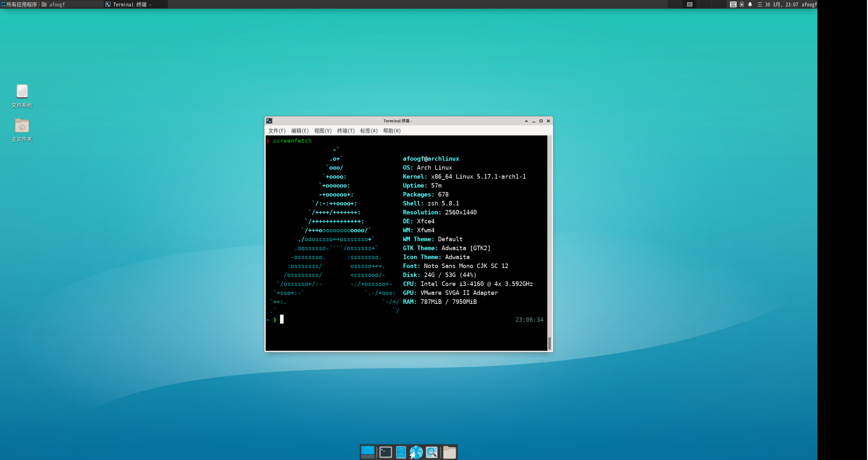Launch the file manager from the dock
The height and width of the screenshot is (460, 868).
(401, 452)
